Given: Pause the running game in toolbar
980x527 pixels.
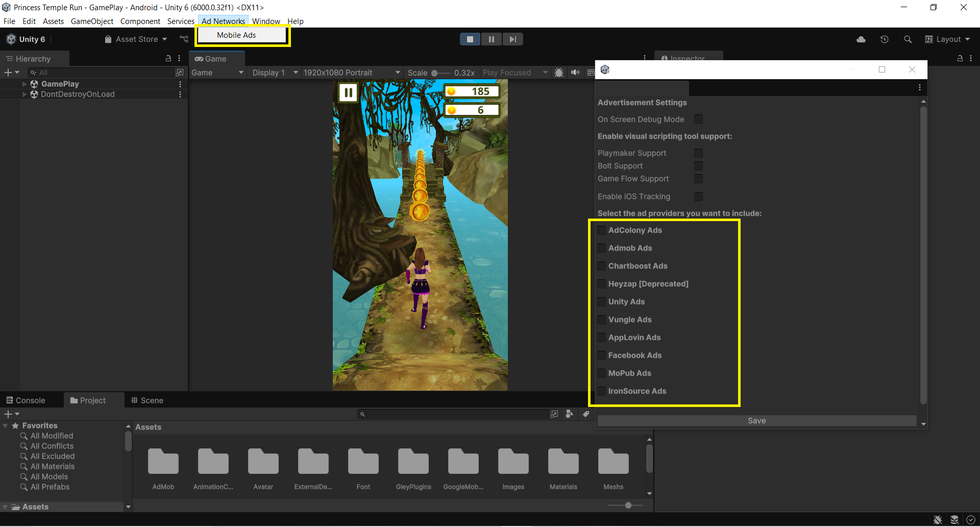Looking at the screenshot, I should tap(491, 39).
